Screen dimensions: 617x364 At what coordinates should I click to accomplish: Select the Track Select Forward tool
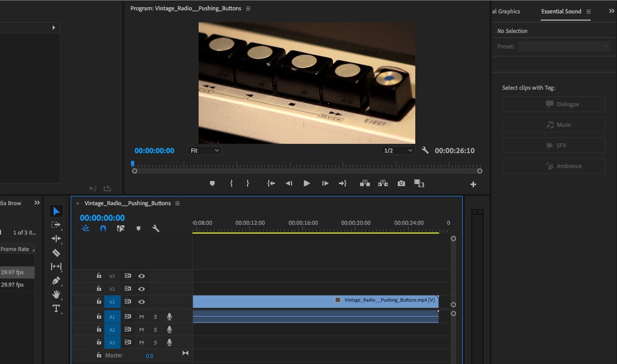tap(56, 225)
